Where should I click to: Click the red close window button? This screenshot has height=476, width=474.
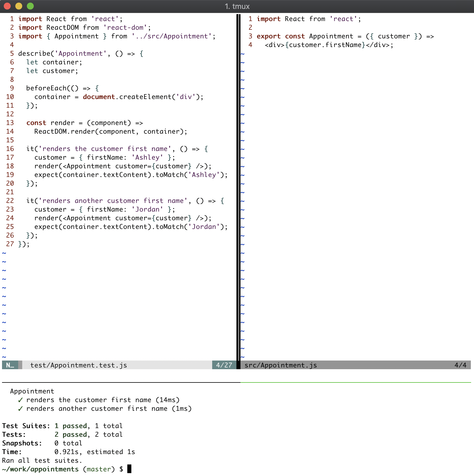(x=7, y=6)
